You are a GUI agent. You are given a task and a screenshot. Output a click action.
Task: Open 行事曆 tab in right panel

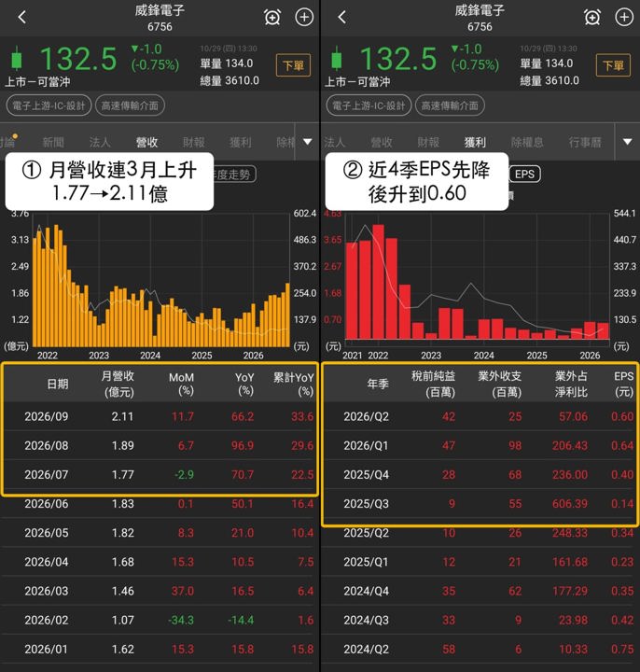pyautogui.click(x=585, y=142)
